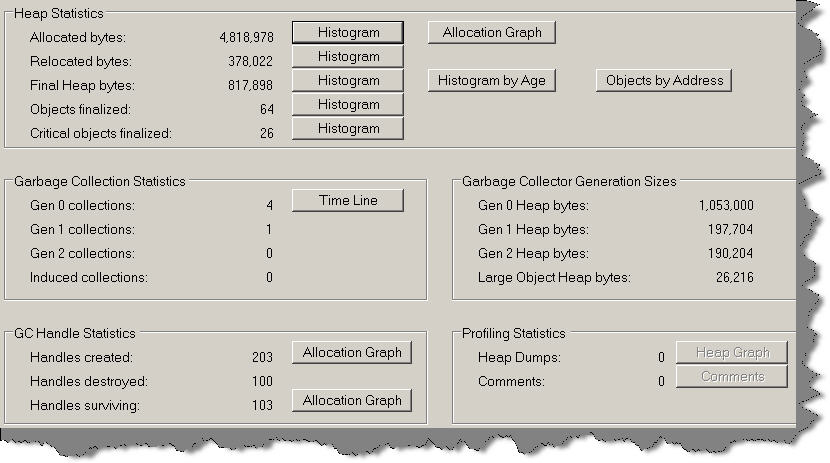830x463 pixels.
Task: Select Large Object Heap bytes value 26,216
Action: click(x=735, y=277)
